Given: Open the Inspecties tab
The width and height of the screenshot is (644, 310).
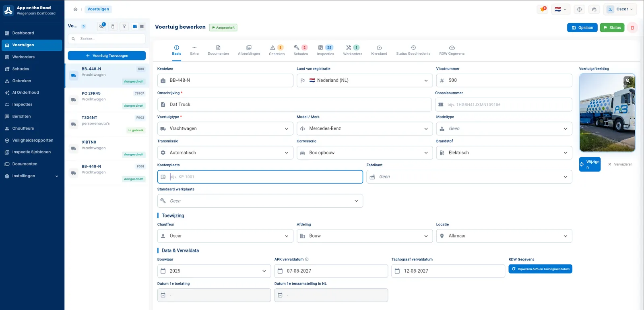Looking at the screenshot, I should (325, 50).
